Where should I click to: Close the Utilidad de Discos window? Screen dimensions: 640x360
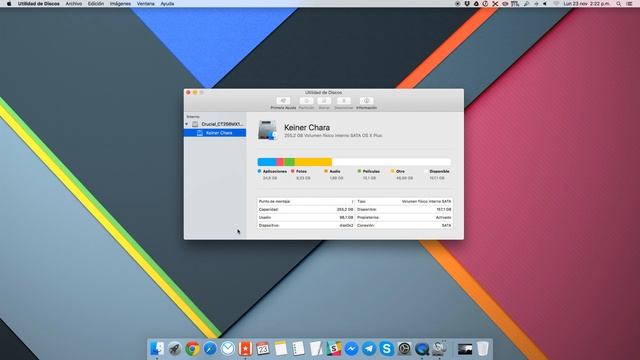(x=188, y=93)
